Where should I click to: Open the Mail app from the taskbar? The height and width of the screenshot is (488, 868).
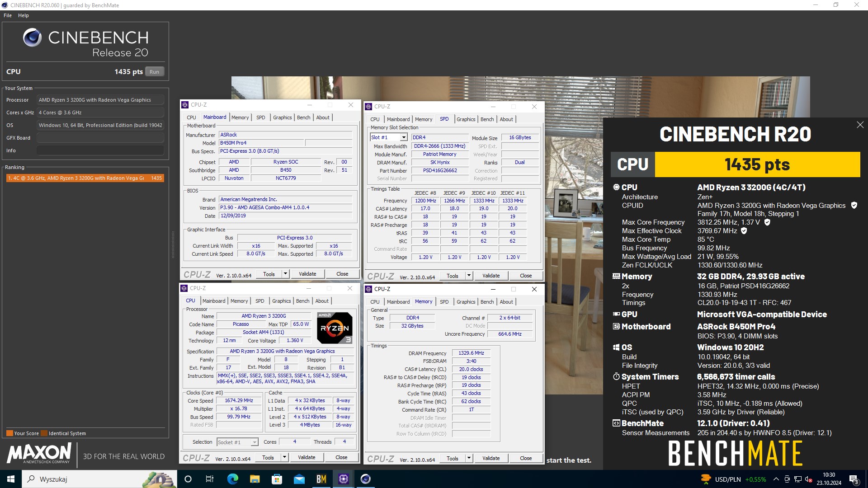(x=299, y=479)
